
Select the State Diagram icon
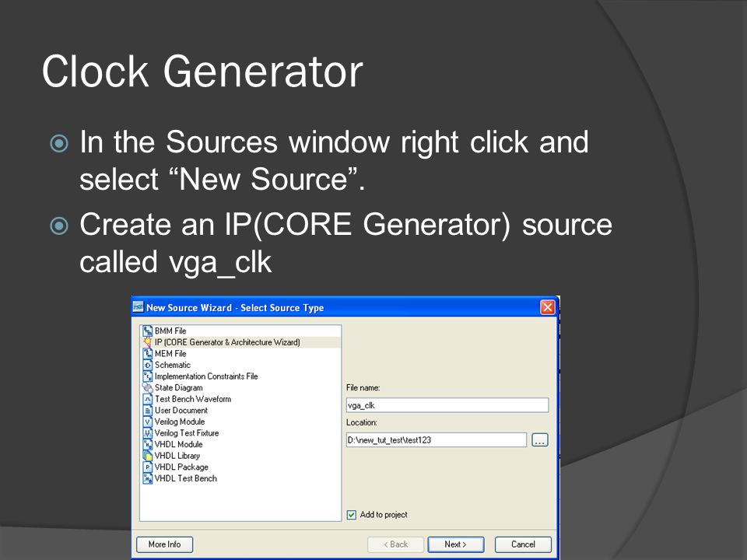click(148, 387)
